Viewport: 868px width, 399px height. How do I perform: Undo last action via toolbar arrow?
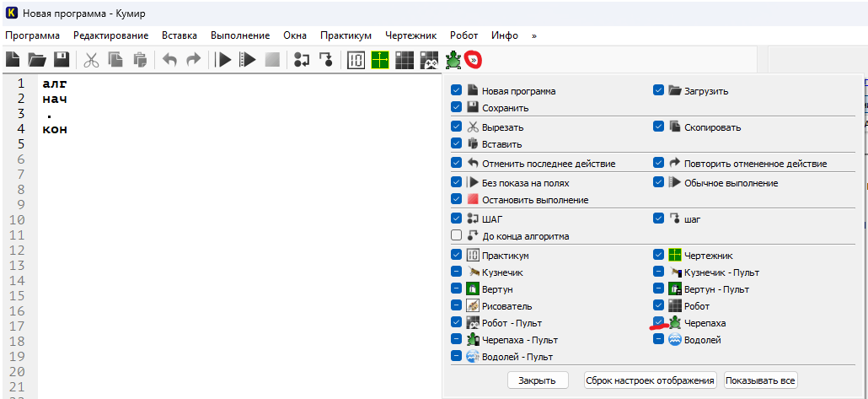pos(169,60)
